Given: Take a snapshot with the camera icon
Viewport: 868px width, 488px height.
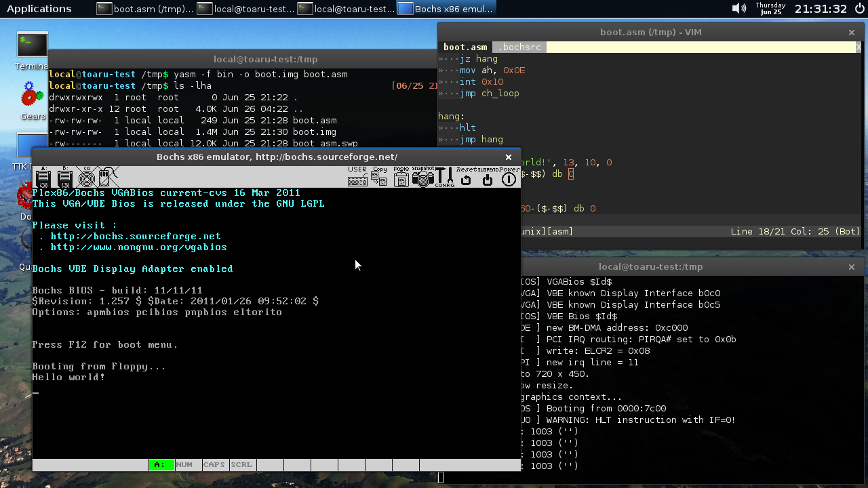Looking at the screenshot, I should point(422,177).
